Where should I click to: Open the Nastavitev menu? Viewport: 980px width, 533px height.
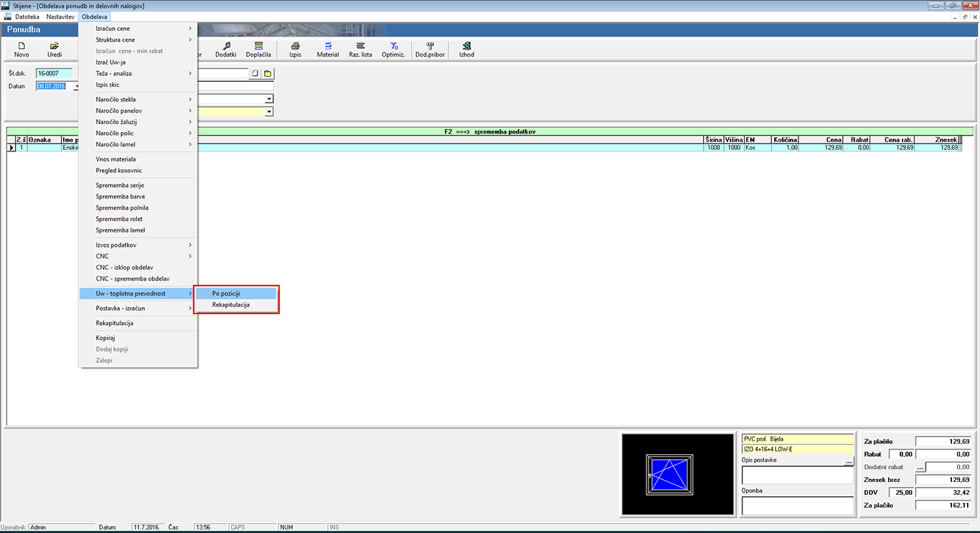[60, 16]
